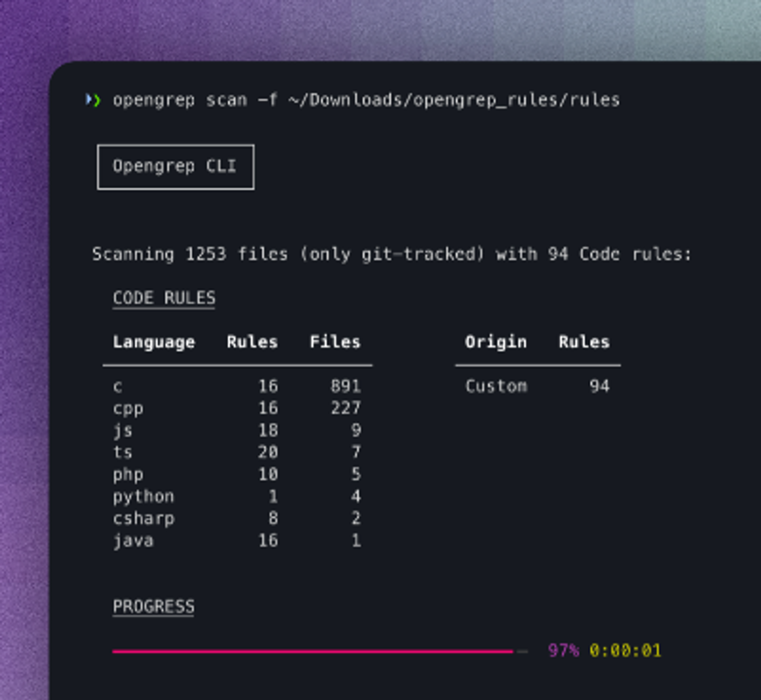This screenshot has height=700, width=761.
Task: Click the files count 7 for ts
Action: click(356, 452)
